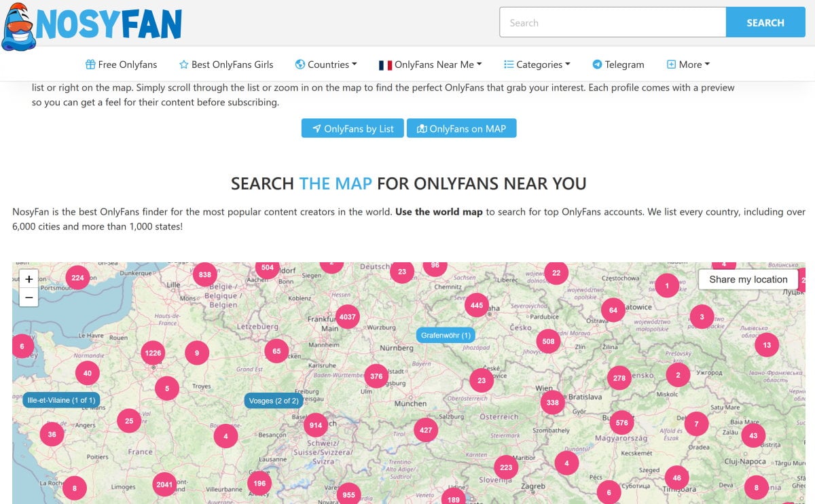
Task: Click Share my location button
Action: point(748,279)
